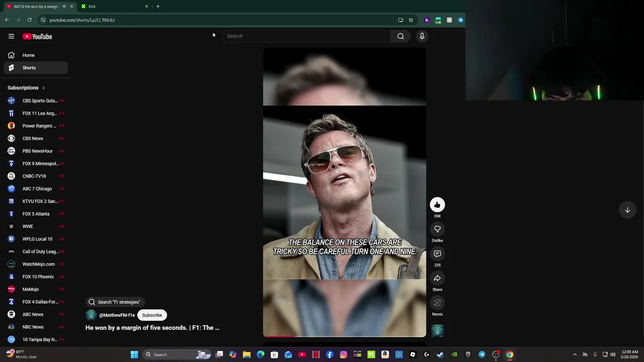The width and height of the screenshot is (644, 362).
Task: Click the ABC 7 Chicago channel avatar
Action: pos(11,189)
